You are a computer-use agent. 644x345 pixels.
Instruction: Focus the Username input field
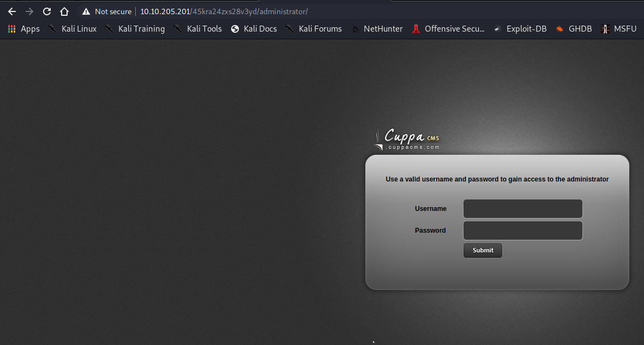point(523,209)
